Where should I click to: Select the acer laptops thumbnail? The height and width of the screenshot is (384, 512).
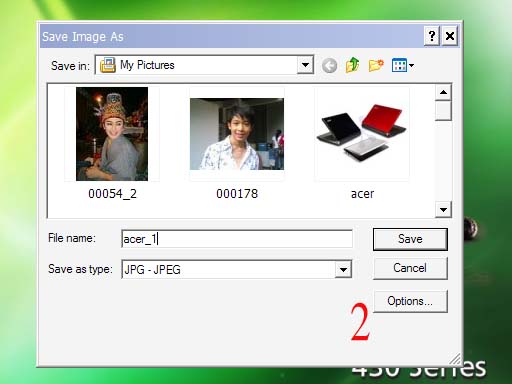click(x=362, y=133)
